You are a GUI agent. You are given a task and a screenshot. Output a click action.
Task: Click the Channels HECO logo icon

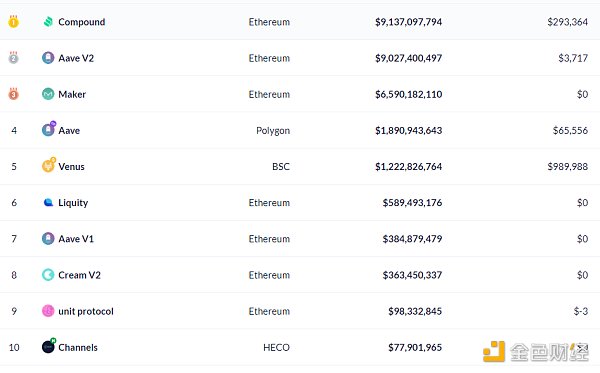pos(49,346)
